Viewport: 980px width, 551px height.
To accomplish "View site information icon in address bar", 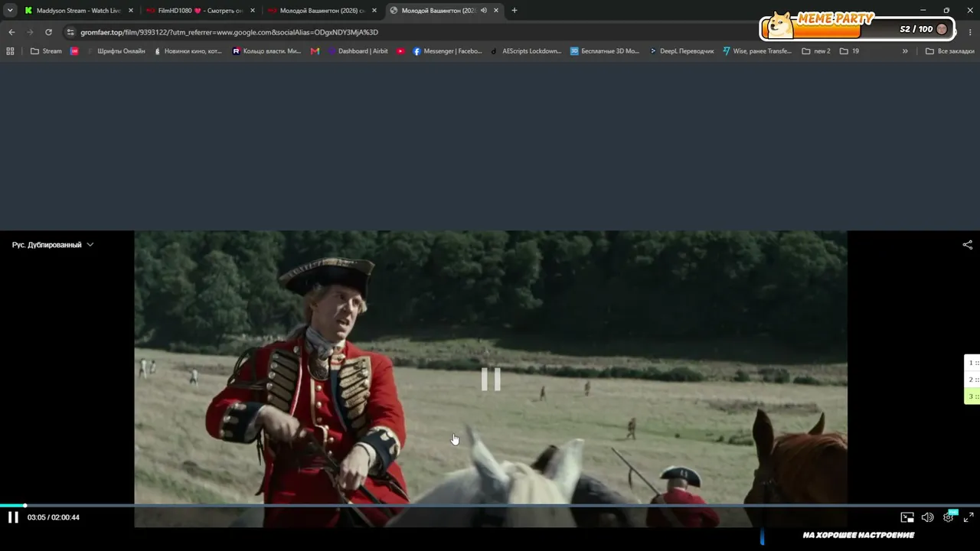I will (70, 32).
